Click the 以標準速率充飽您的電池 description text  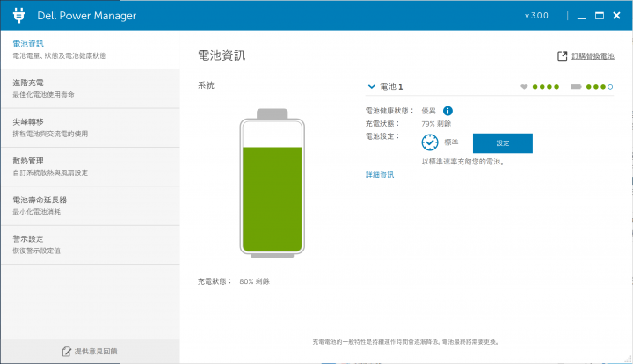click(x=463, y=162)
